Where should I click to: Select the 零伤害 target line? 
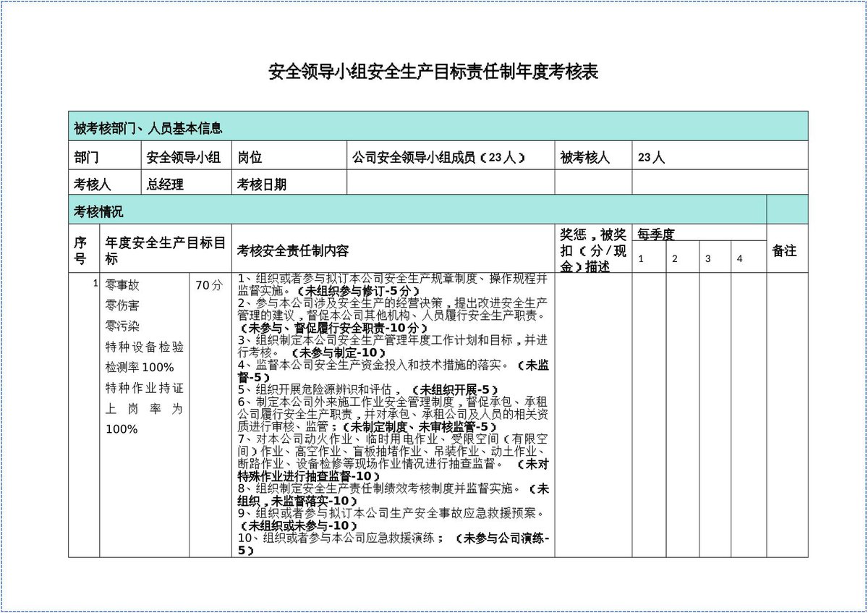(122, 306)
